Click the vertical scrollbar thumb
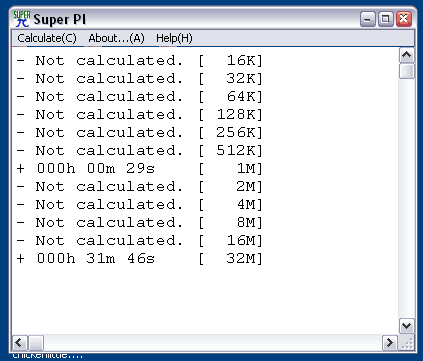This screenshot has width=423, height=361. pos(406,71)
